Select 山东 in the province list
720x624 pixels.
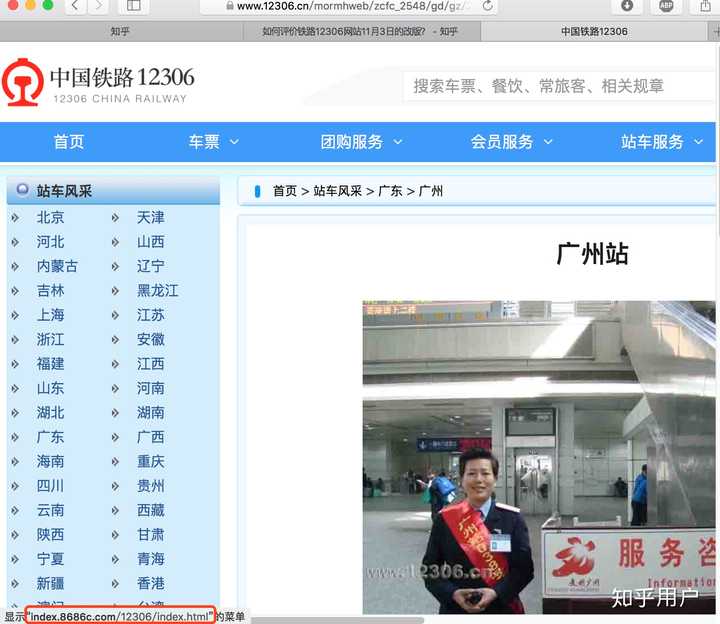[51, 388]
